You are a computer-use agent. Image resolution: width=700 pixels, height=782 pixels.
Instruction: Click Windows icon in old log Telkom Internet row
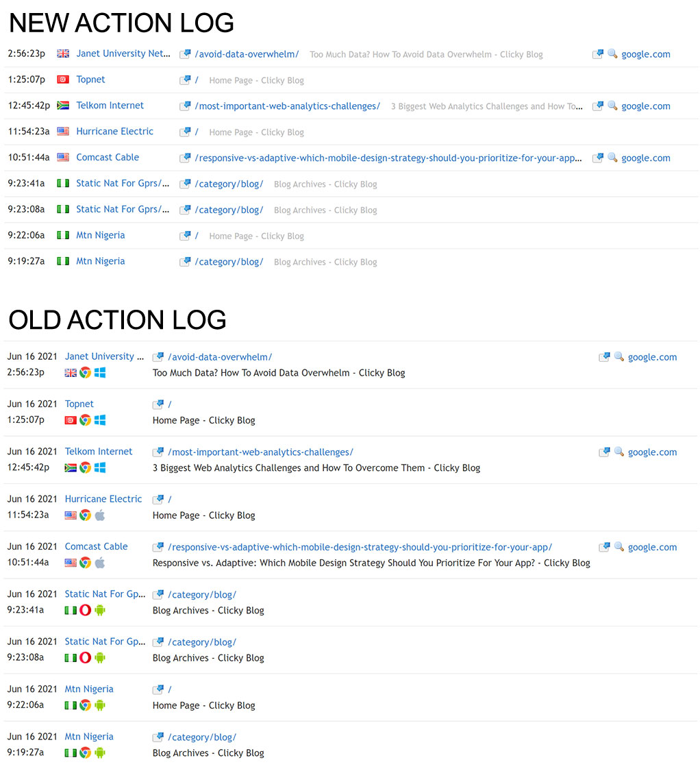click(100, 467)
